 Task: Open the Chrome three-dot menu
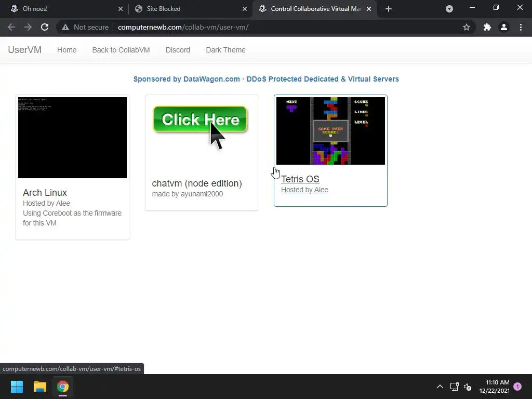tap(521, 27)
